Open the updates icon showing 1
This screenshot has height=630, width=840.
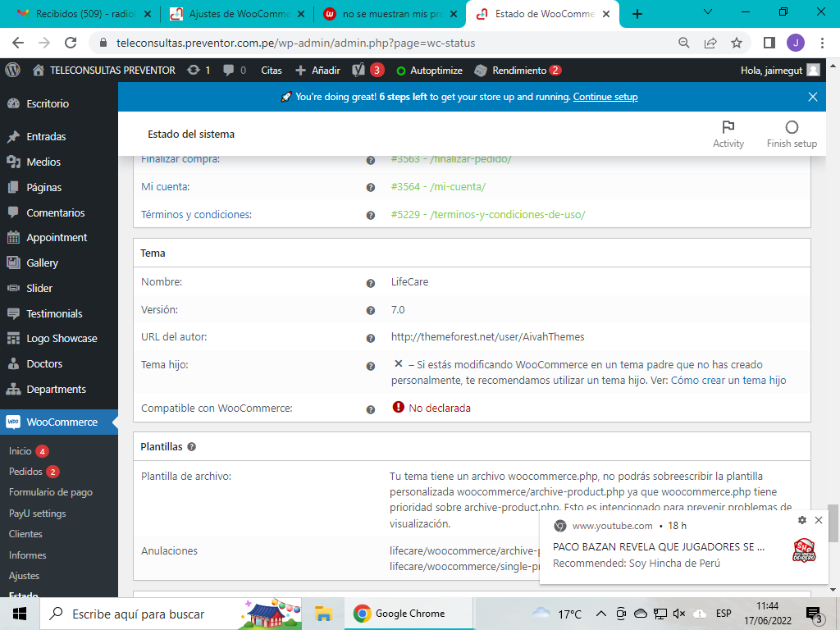199,71
